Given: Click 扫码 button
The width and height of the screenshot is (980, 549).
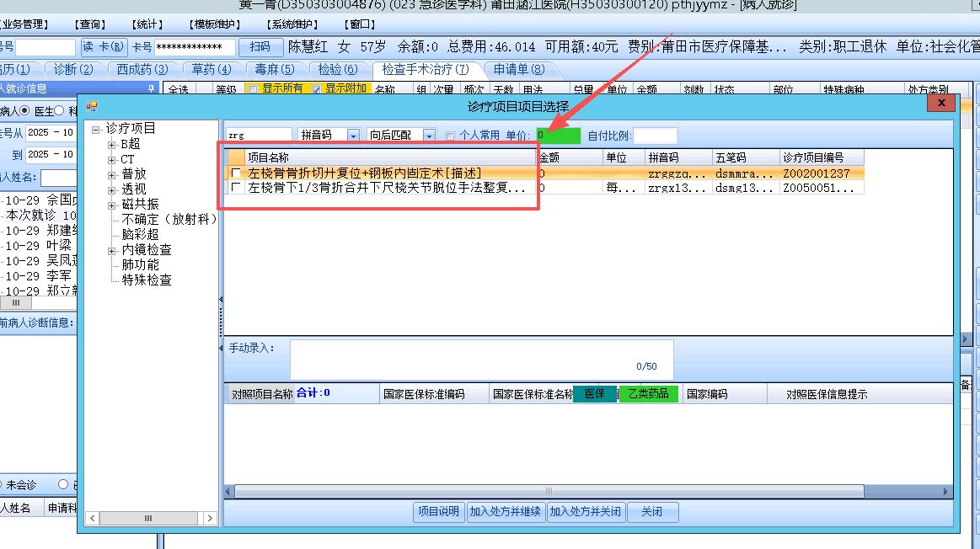Looking at the screenshot, I should point(260,47).
